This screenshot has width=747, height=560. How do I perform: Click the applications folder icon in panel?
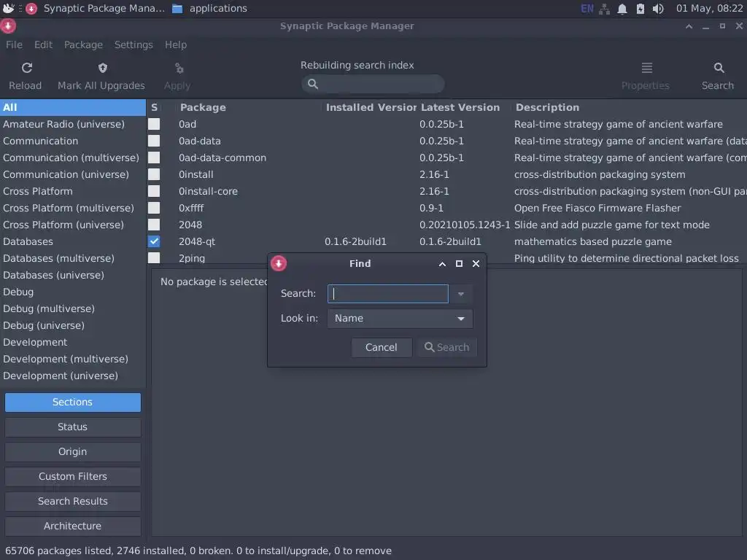tap(177, 8)
